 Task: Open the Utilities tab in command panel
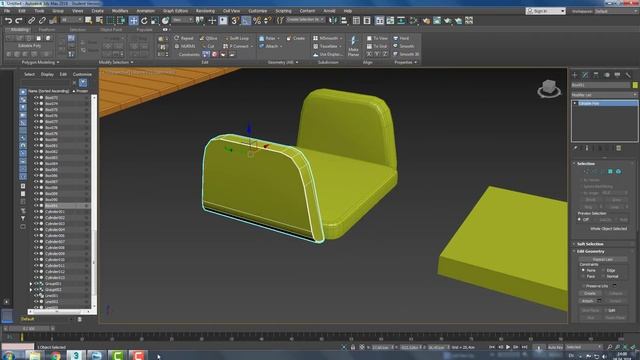628,75
